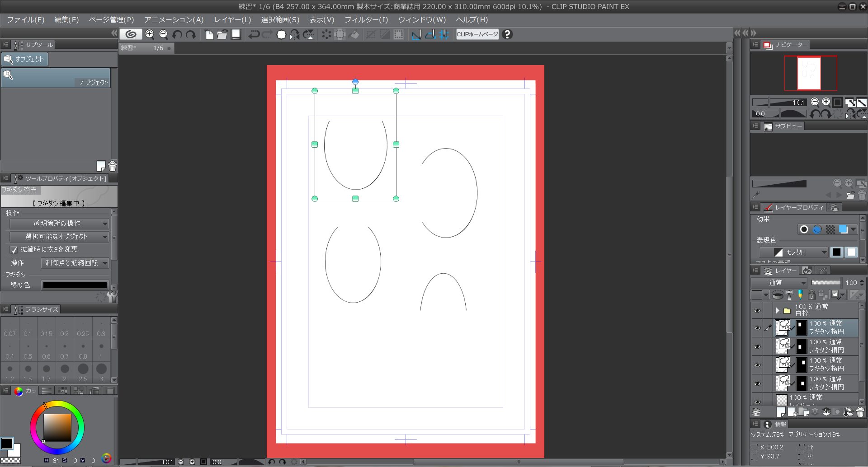Open the 通常 blending mode dropdown
868x467 pixels.
tap(779, 283)
